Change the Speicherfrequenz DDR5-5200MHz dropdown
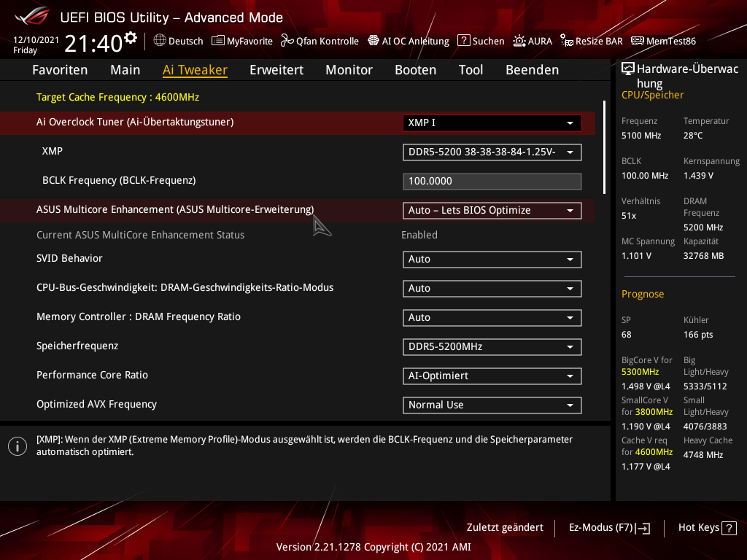The width and height of the screenshot is (747, 560). pos(492,346)
